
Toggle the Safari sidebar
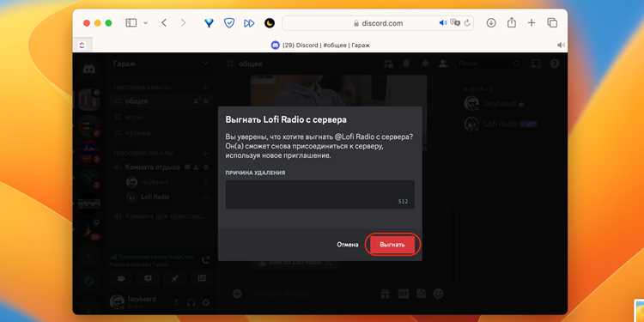click(131, 23)
